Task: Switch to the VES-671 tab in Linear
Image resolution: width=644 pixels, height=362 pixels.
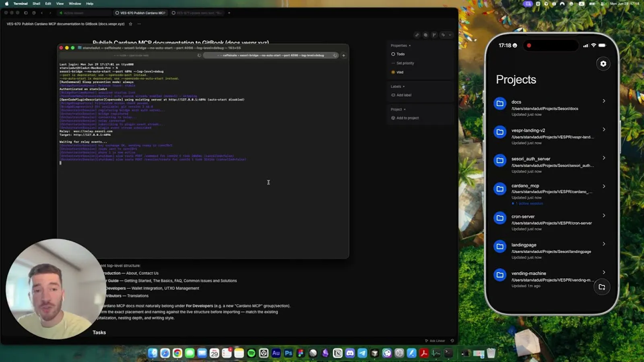Action: point(197,13)
